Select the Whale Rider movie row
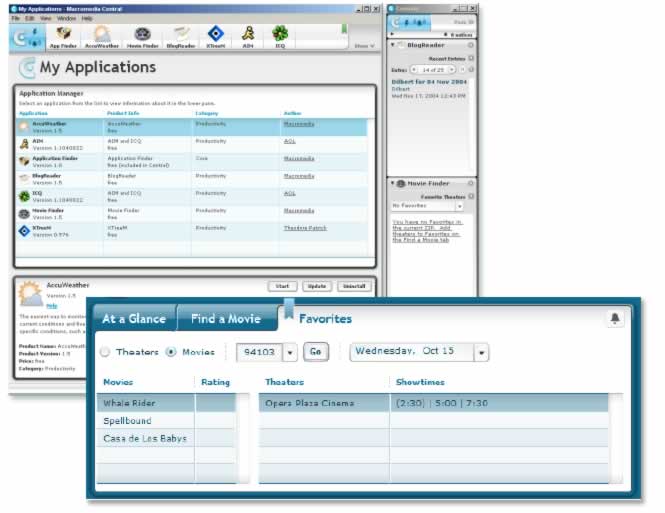This screenshot has width=665, height=513. pos(166,403)
